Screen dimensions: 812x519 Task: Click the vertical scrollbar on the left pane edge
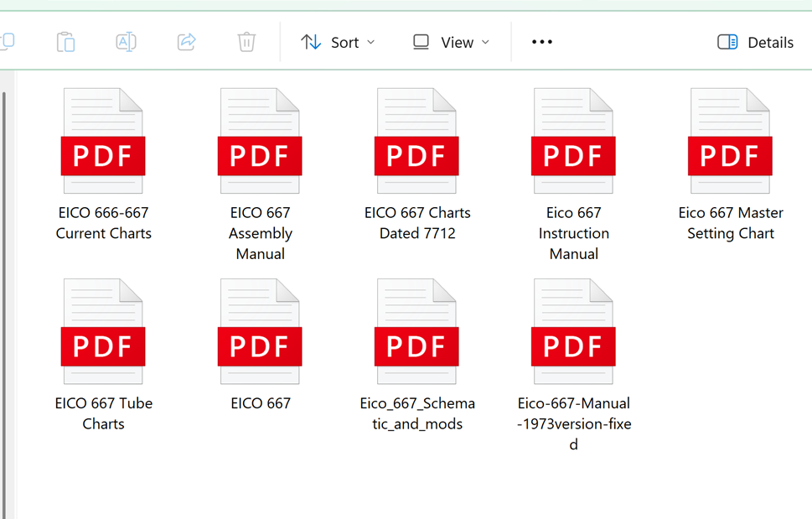pos(4,305)
